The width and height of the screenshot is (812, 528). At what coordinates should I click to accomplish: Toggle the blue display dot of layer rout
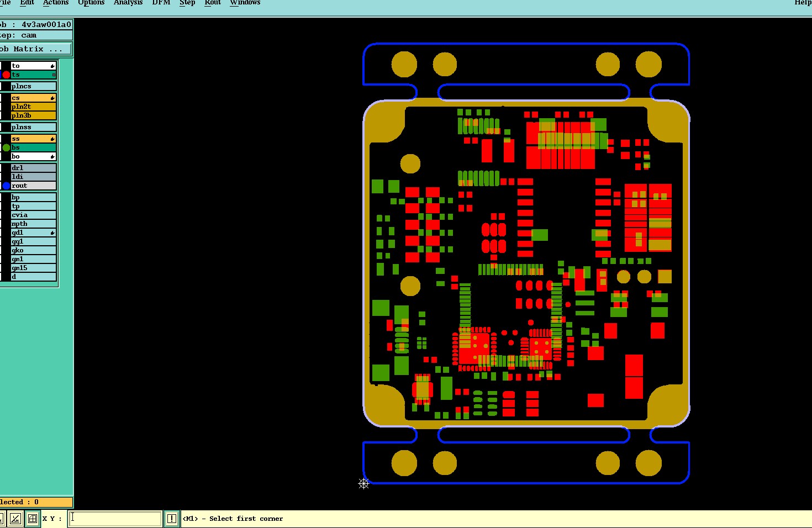pyautogui.click(x=6, y=186)
